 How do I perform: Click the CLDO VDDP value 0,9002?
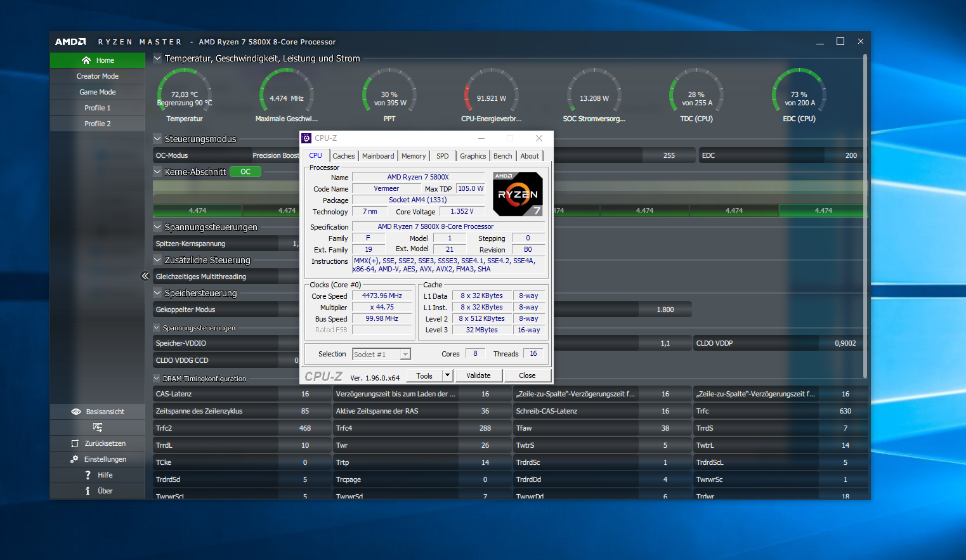[844, 343]
